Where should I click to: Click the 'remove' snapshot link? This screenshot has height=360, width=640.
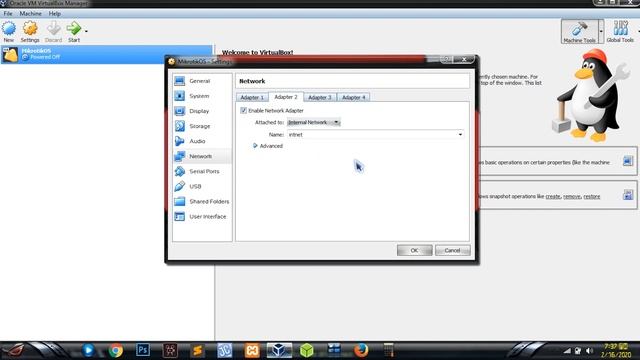point(572,197)
